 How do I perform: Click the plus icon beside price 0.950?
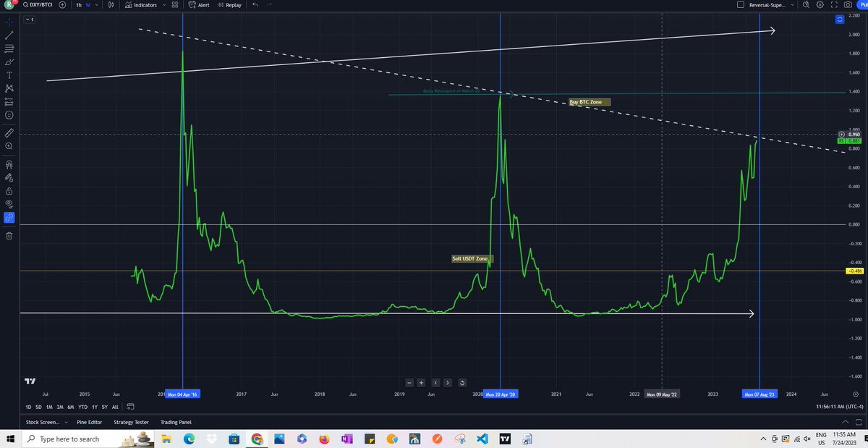point(841,135)
